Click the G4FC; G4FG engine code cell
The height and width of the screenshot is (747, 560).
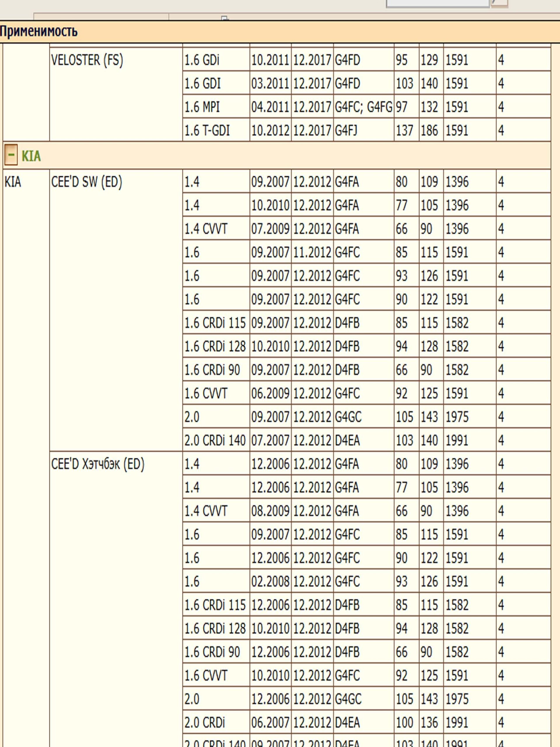tap(363, 107)
